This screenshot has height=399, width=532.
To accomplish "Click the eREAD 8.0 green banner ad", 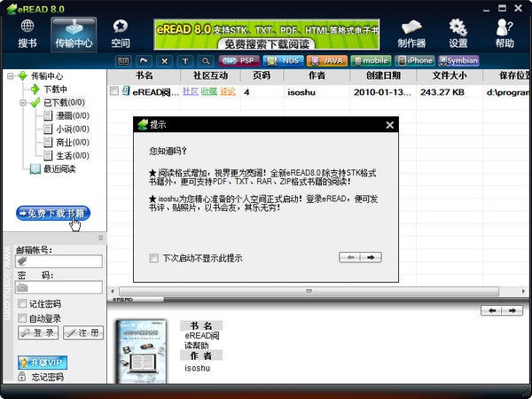I will [266, 35].
